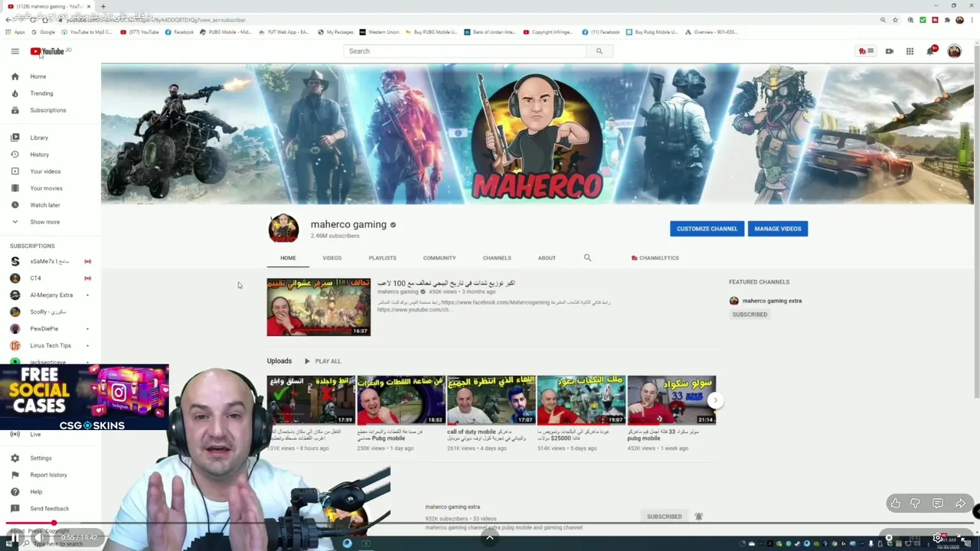Switch to the Channels tab
The height and width of the screenshot is (551, 980).
[x=497, y=258]
